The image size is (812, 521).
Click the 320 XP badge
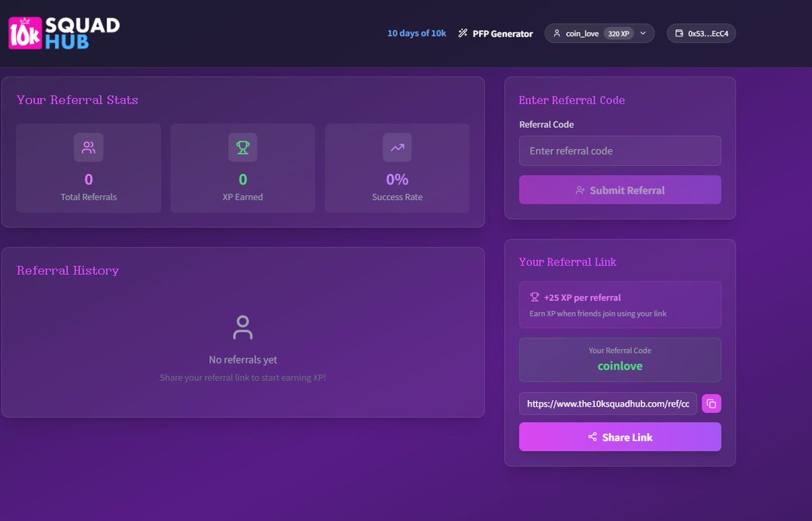(618, 33)
